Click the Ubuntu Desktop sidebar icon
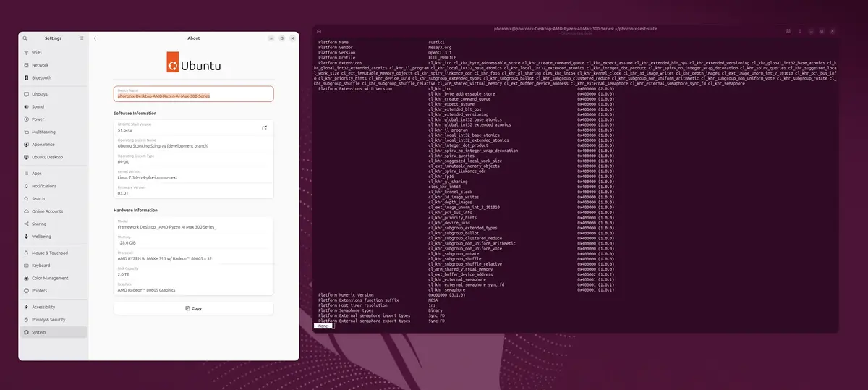This screenshot has height=390, width=868. point(25,157)
